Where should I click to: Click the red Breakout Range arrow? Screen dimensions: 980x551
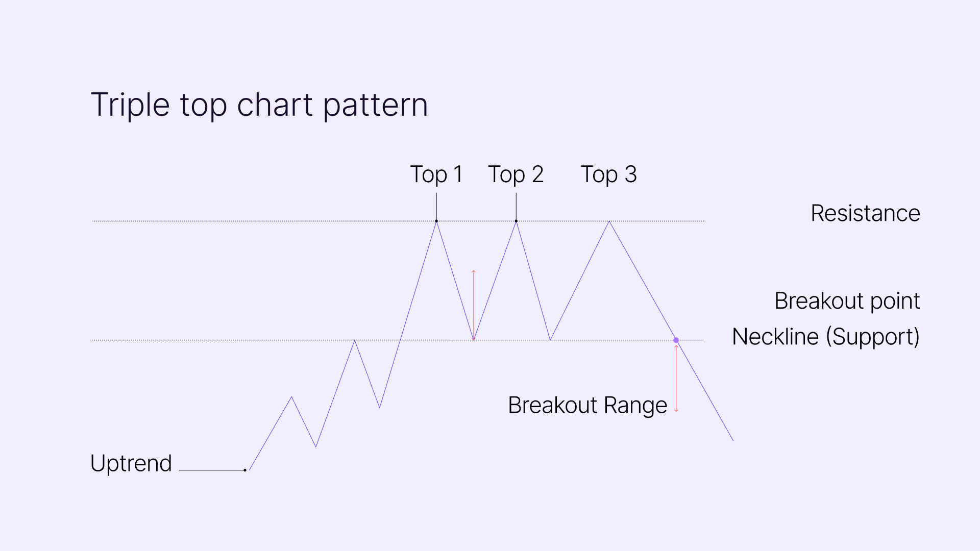pyautogui.click(x=676, y=378)
